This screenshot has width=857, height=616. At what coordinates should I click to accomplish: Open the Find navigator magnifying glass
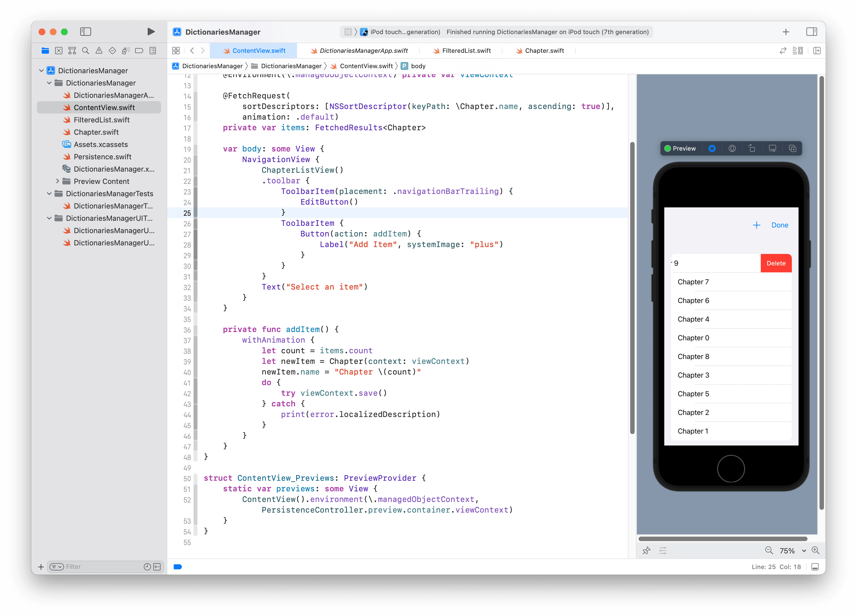point(85,50)
